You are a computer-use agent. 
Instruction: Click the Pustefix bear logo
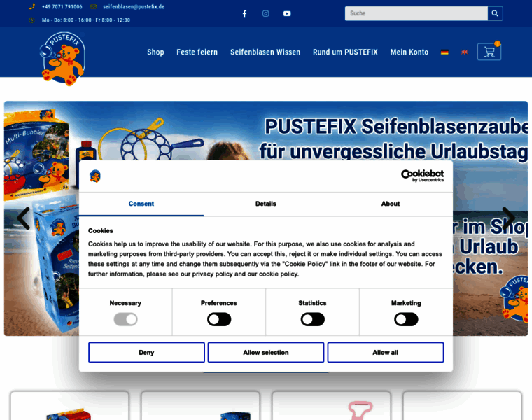click(62, 57)
